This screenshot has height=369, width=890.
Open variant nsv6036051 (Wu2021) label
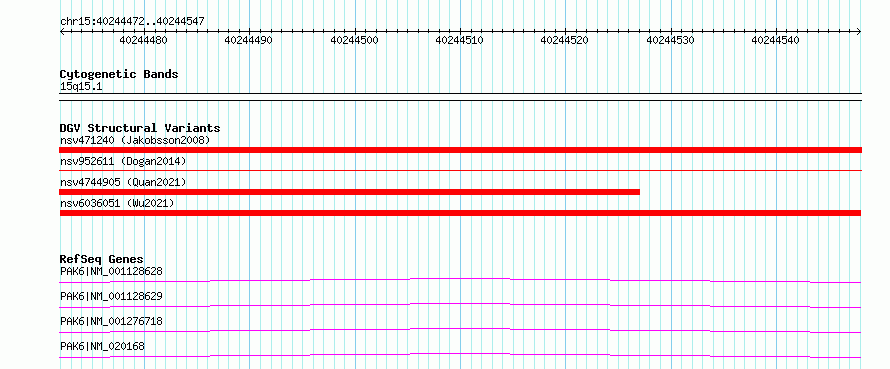tap(117, 203)
